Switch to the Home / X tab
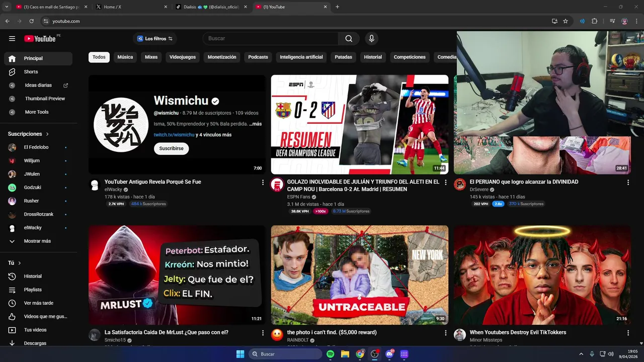644x362 pixels. point(132,7)
